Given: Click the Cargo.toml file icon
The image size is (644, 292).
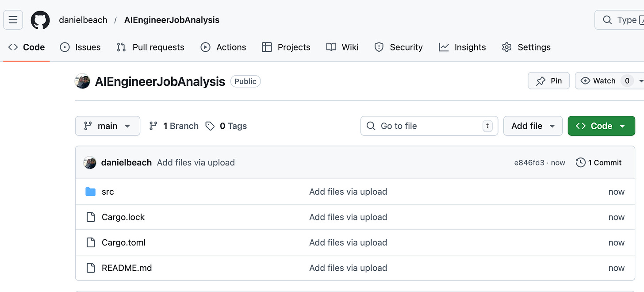Looking at the screenshot, I should 91,242.
